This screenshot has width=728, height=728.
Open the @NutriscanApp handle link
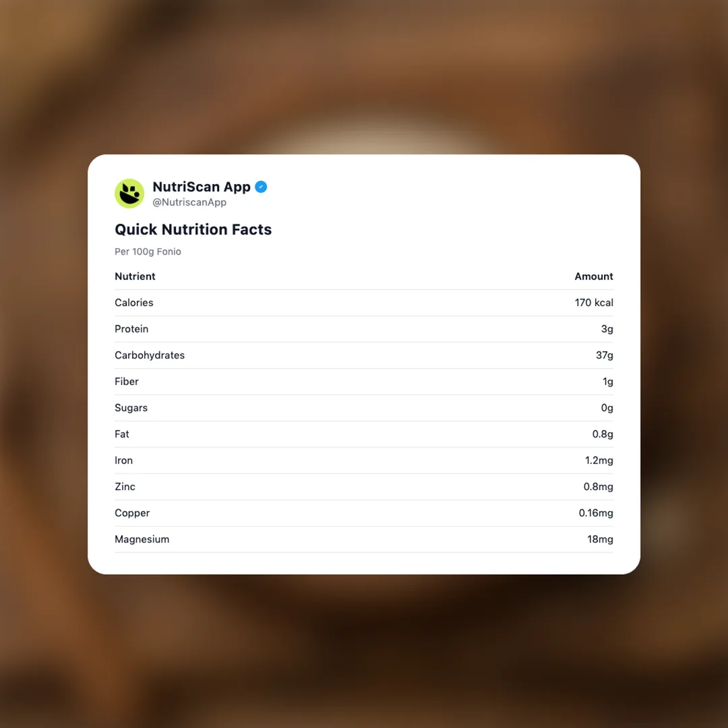(x=189, y=202)
